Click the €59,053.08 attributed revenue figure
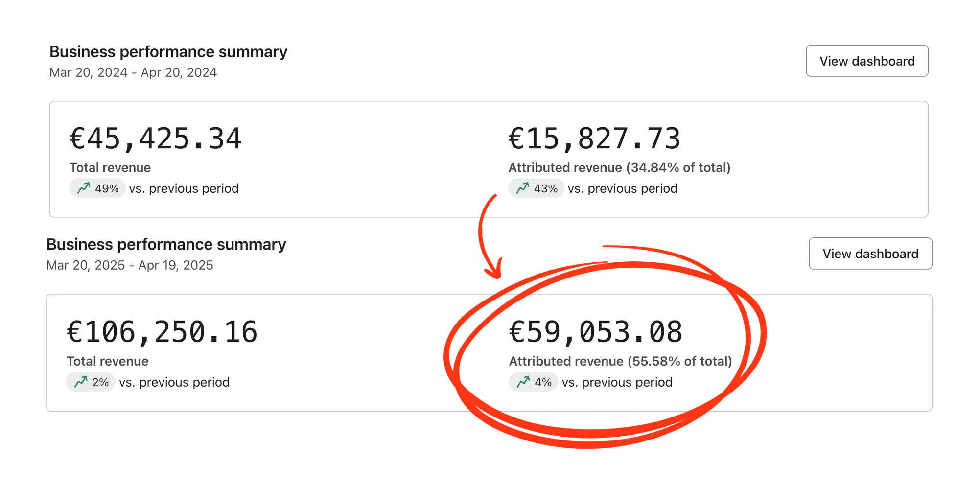 596,332
